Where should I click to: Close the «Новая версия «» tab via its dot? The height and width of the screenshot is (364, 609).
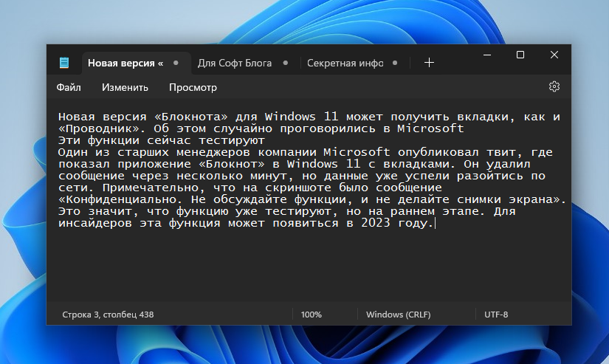[176, 63]
